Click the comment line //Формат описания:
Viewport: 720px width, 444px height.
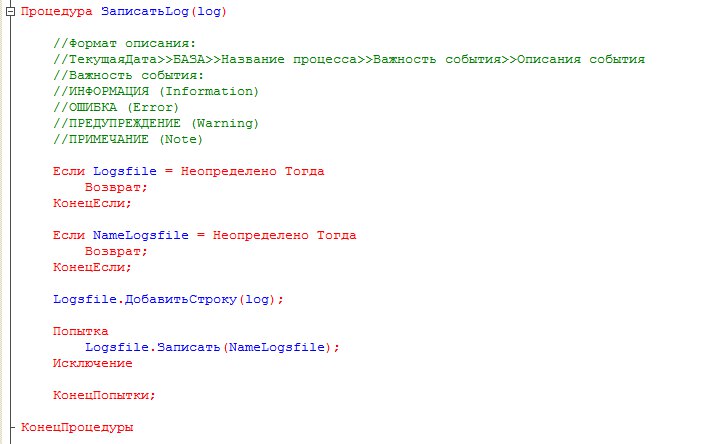[x=124, y=44]
